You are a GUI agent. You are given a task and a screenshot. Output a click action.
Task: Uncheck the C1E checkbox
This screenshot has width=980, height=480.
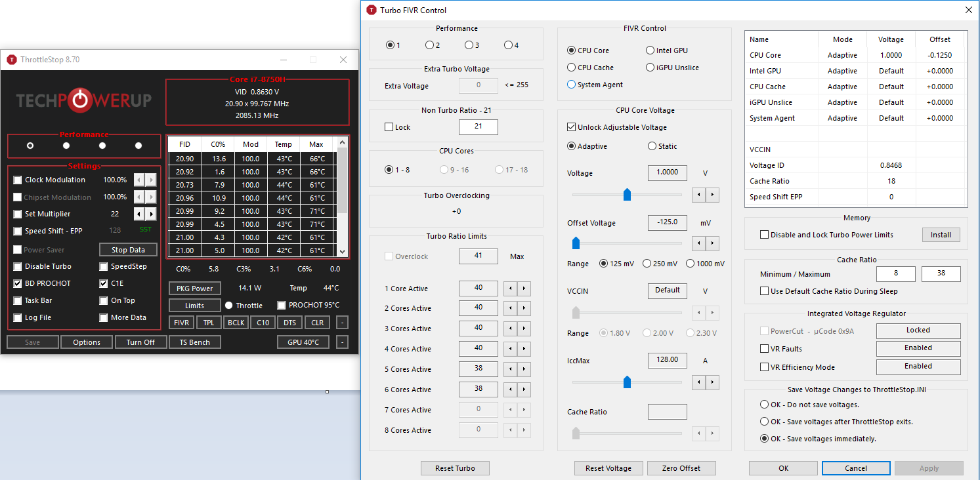pos(104,283)
